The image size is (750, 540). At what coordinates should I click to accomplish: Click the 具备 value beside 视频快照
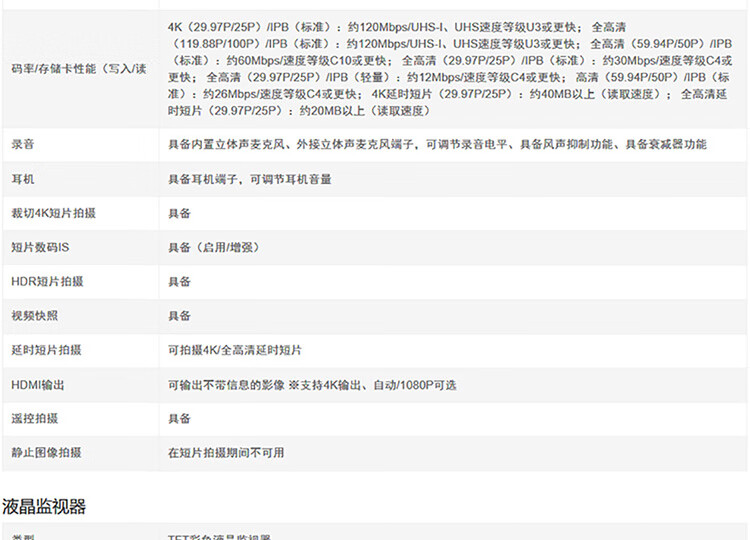point(179,316)
